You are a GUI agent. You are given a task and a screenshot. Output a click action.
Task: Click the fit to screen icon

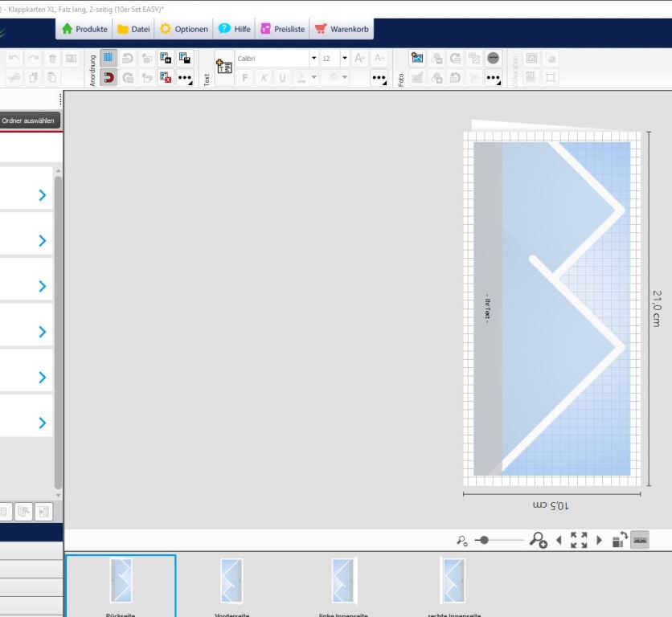[x=581, y=541]
